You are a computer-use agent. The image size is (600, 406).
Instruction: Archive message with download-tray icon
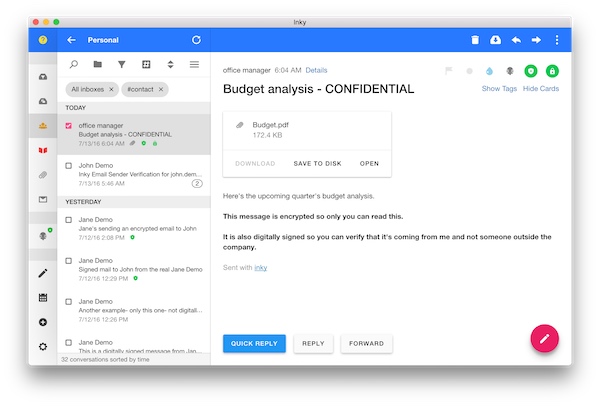(x=496, y=40)
